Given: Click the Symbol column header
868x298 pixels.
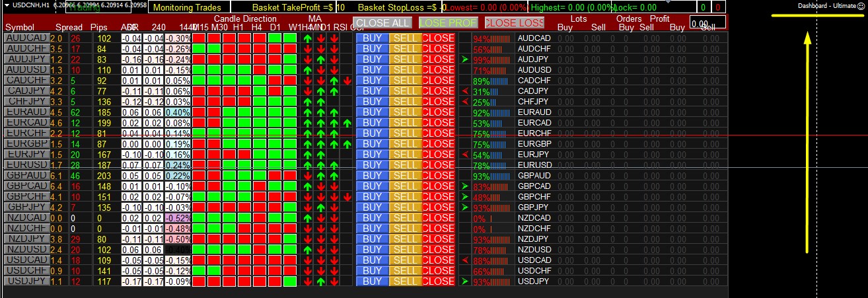Looking at the screenshot, I should [x=20, y=27].
